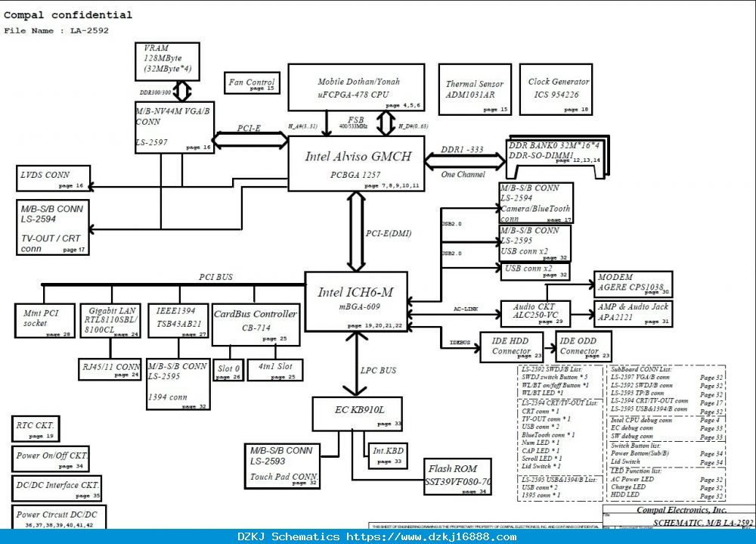The width and height of the screenshot is (756, 544).
Task: Click the "Compal Electronics, Inc." title block text
Action: click(681, 510)
